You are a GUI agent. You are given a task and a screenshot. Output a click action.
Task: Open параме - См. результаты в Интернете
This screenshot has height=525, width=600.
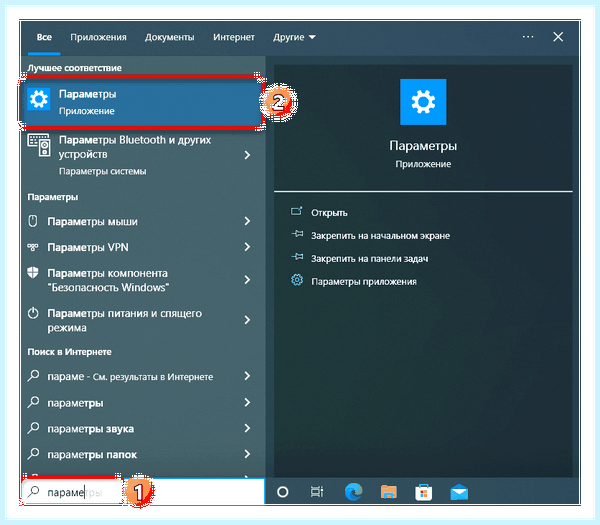(142, 377)
